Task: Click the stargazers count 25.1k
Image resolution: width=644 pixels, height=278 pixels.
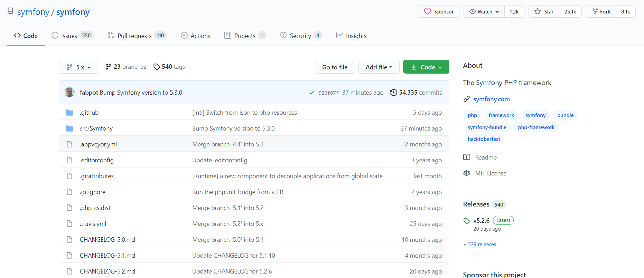Action: [x=570, y=12]
